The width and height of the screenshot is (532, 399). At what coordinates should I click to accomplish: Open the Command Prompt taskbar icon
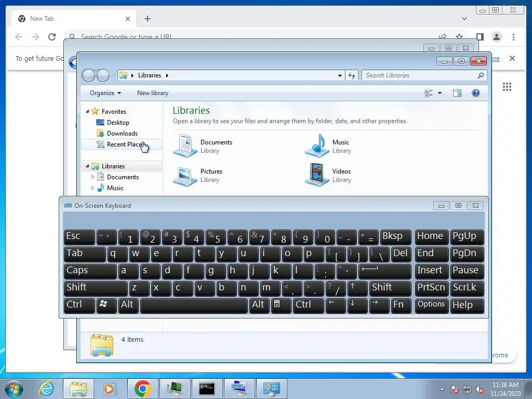point(207,389)
